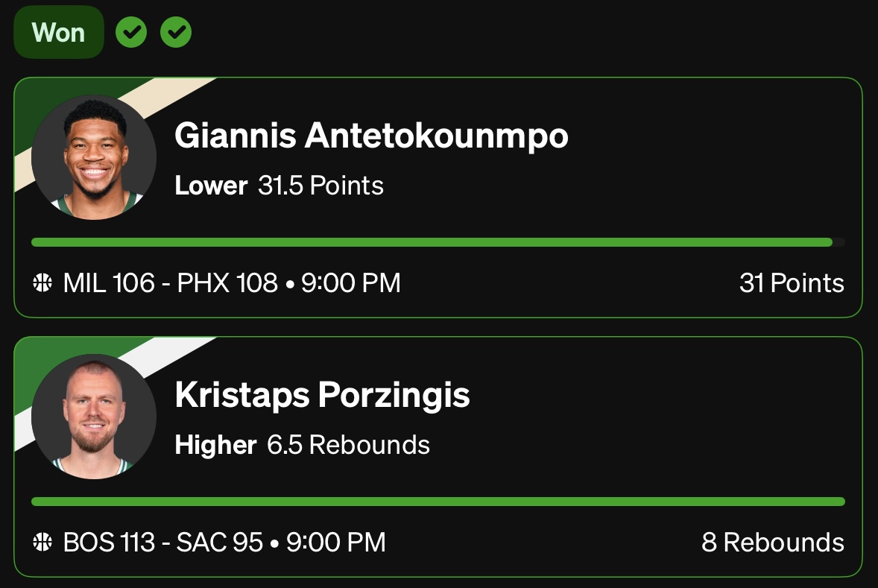Click basketball icon beside BOS 113

[43, 543]
